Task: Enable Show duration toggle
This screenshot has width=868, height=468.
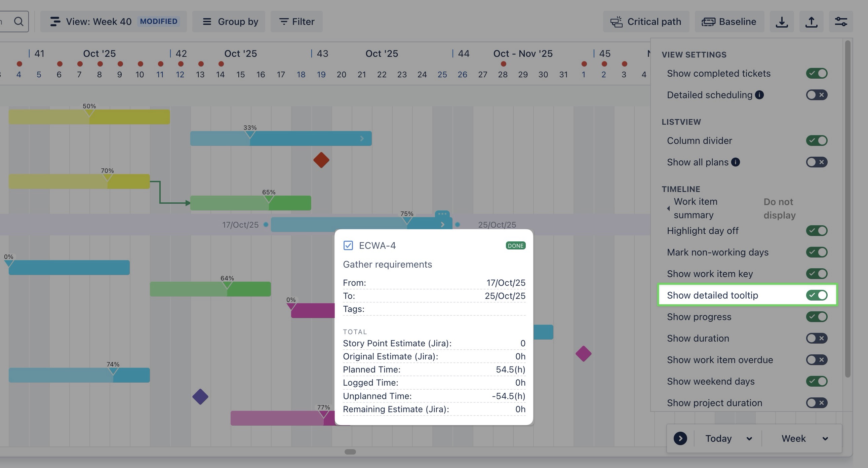Action: click(817, 338)
